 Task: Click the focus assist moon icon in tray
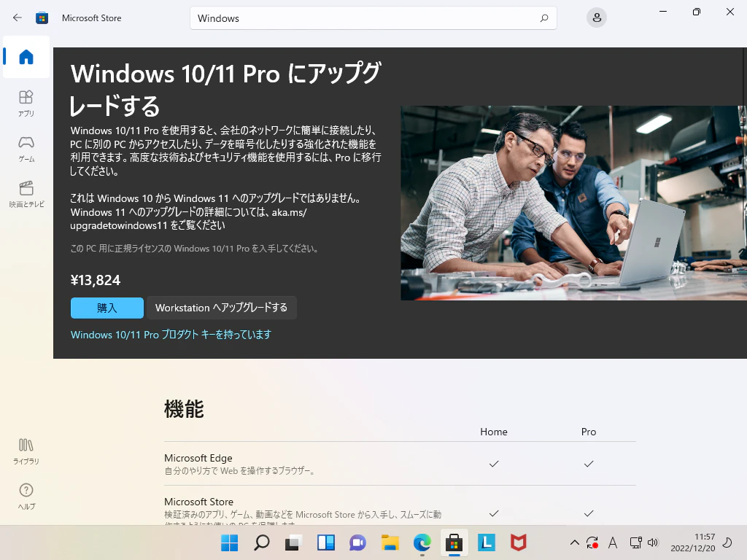tap(727, 542)
